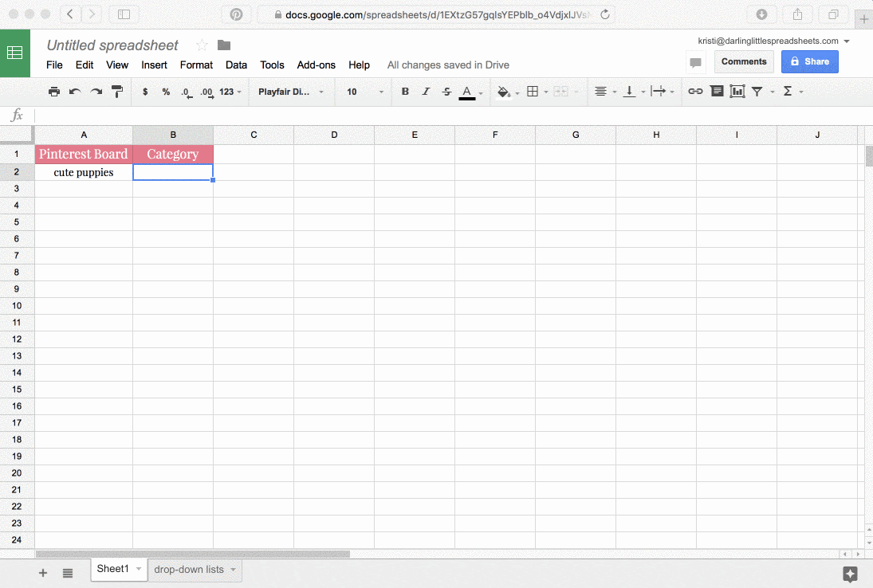Viewport: 873px width, 588px height.
Task: Open the Insert menu
Action: (154, 65)
